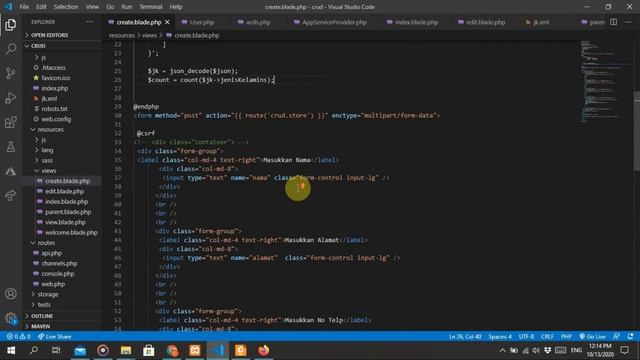Open welcome.blade.php file
This screenshot has height=360, width=640.
(x=71, y=233)
